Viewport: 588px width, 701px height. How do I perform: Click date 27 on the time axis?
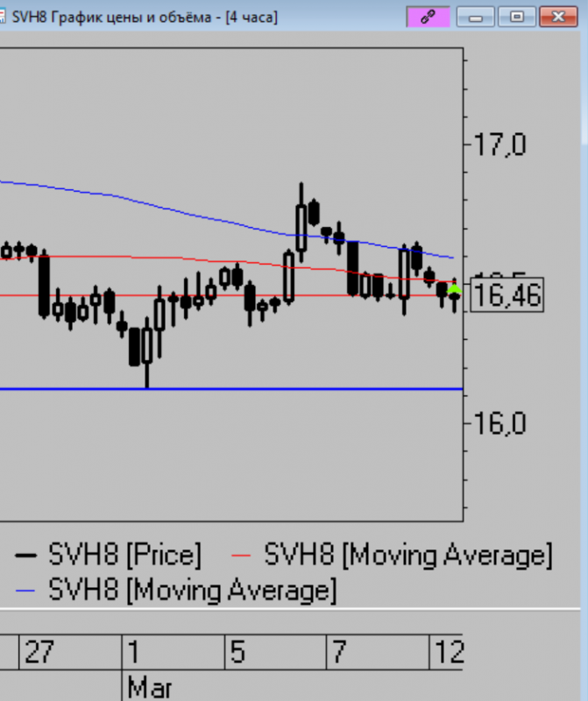click(x=39, y=653)
